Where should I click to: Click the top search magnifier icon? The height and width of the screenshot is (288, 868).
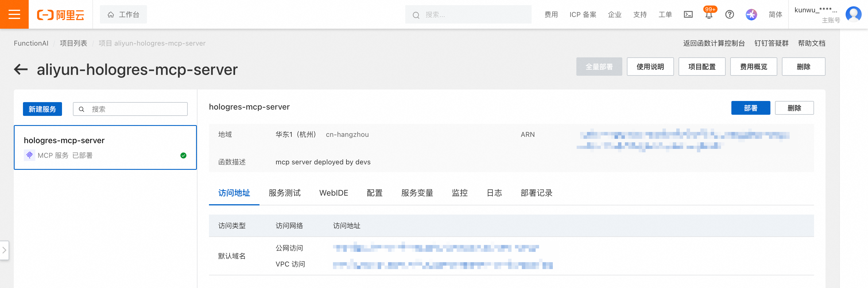[x=416, y=15]
